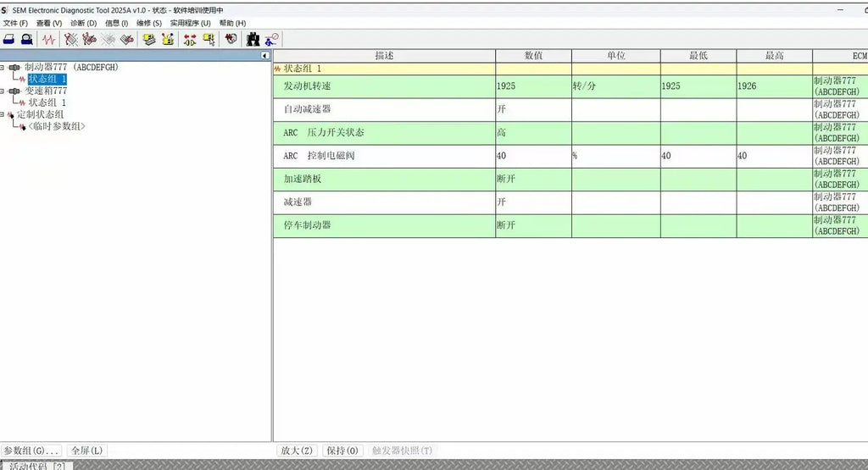Viewport: 868px width, 470px height.
Task: Click the red chip flash icon
Action: [231, 39]
